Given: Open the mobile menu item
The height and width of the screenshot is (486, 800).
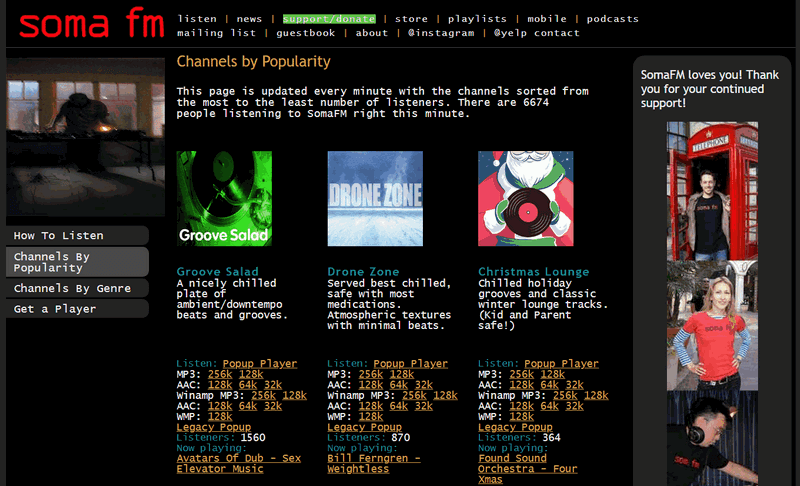Looking at the screenshot, I should click(546, 19).
